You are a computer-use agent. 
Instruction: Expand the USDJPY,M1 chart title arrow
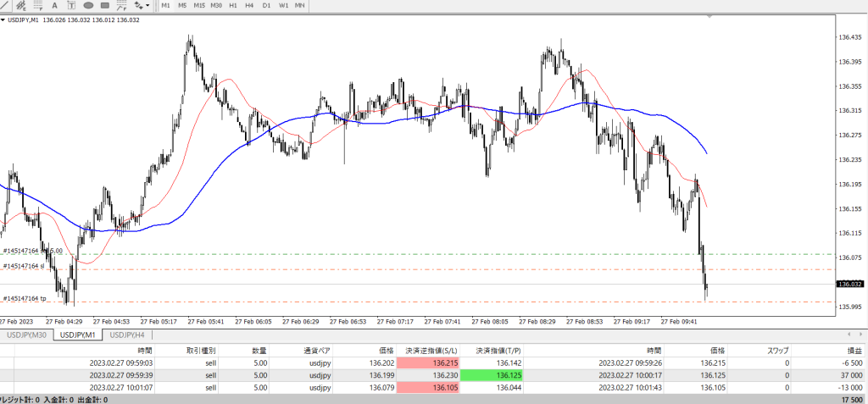(x=3, y=20)
